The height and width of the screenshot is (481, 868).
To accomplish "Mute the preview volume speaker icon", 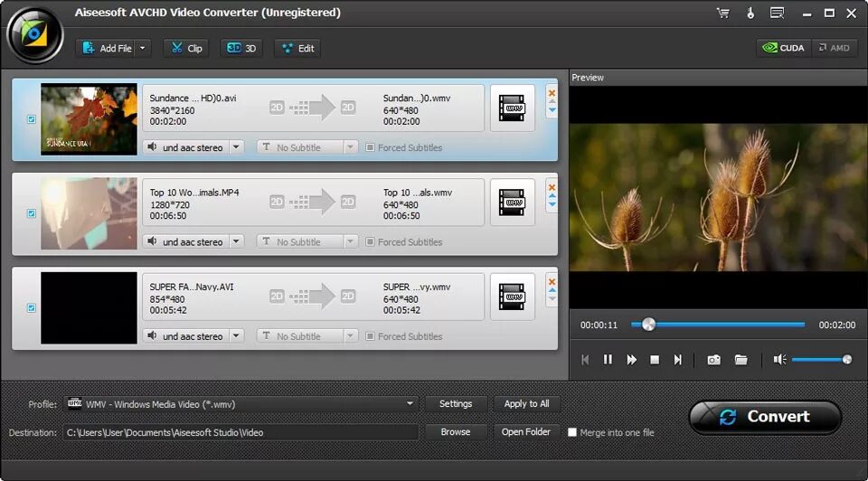I will click(779, 360).
